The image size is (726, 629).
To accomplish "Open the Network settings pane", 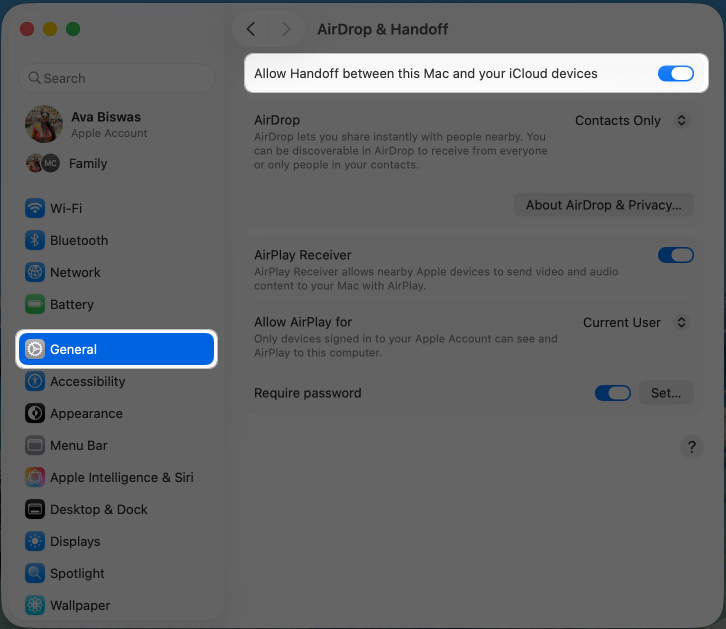I will click(116, 272).
